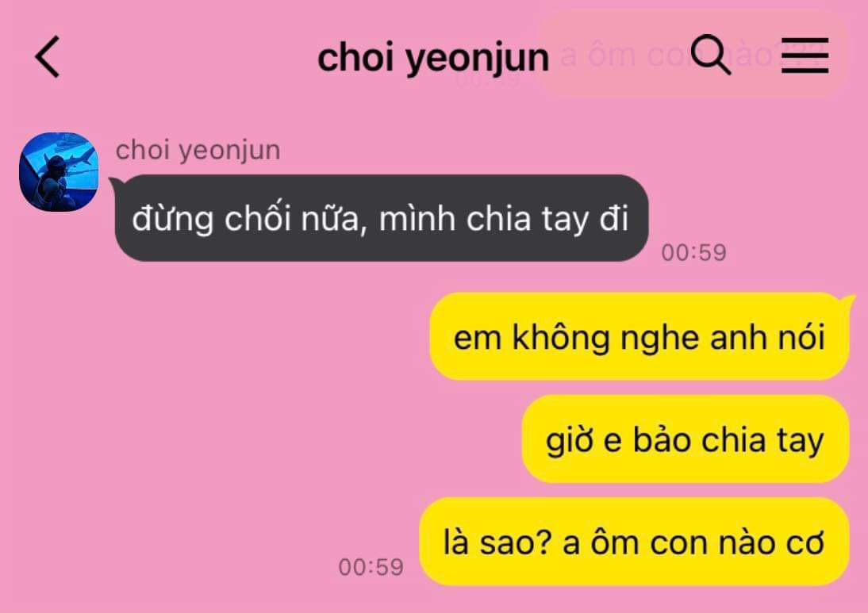Select yellow message 'giờ e bảo chia tay'
This screenshot has height=613, width=868.
click(x=686, y=439)
